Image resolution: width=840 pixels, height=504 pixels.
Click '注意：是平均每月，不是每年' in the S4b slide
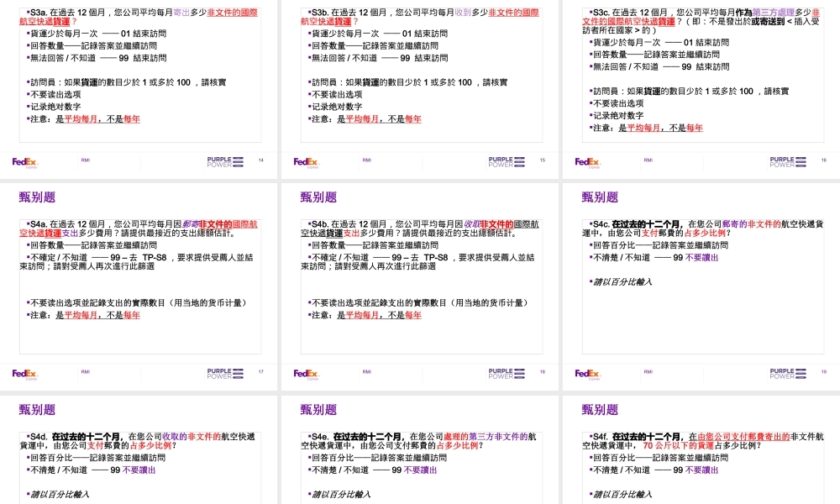coord(365,316)
